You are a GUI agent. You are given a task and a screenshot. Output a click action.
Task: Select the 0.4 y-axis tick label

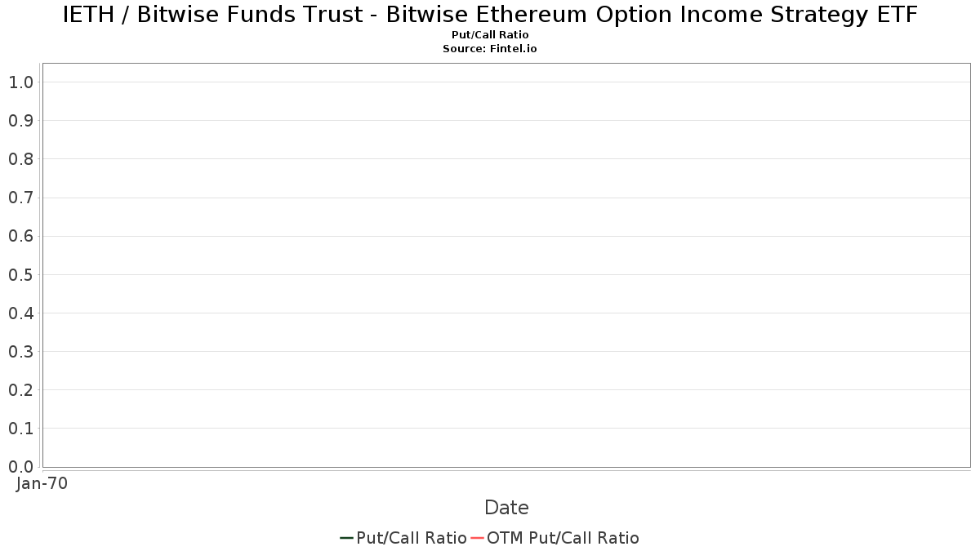tap(20, 313)
